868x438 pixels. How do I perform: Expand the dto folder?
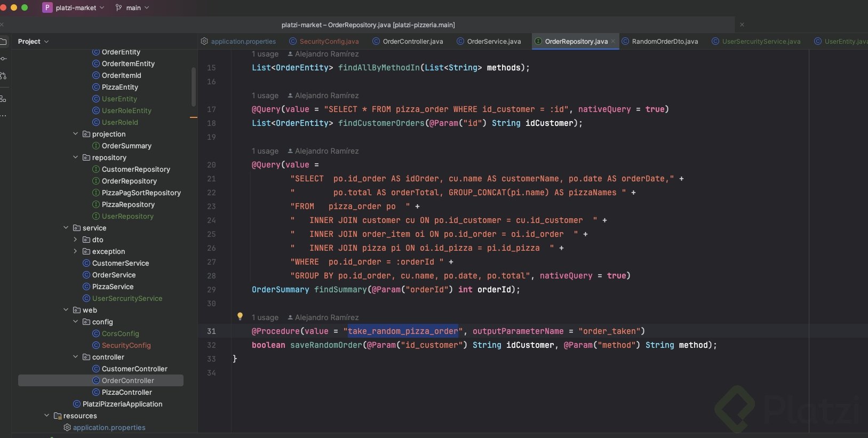tap(75, 240)
